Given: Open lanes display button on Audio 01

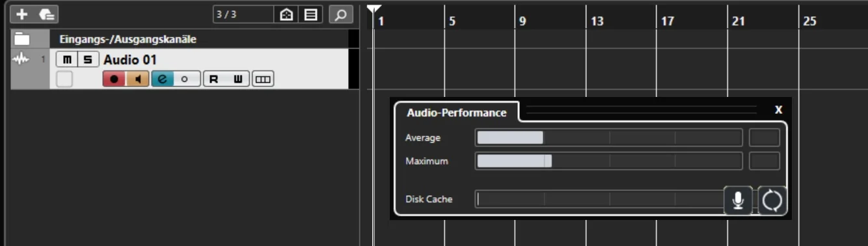Looking at the screenshot, I should pyautogui.click(x=263, y=79).
